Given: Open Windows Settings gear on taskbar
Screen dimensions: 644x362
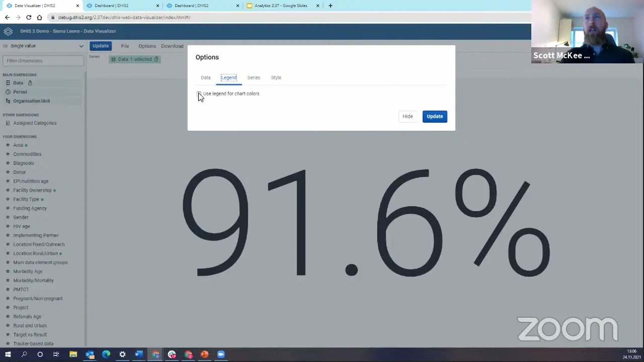Looking at the screenshot, I should tap(122, 354).
